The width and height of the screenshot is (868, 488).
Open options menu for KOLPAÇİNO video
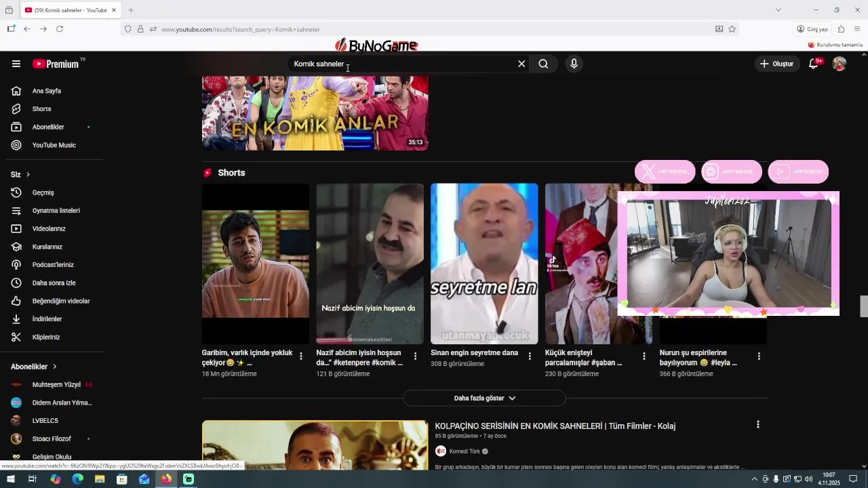(x=758, y=425)
